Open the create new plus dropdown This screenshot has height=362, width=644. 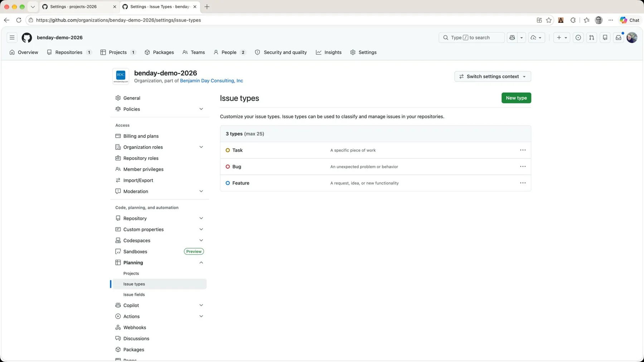tap(562, 38)
